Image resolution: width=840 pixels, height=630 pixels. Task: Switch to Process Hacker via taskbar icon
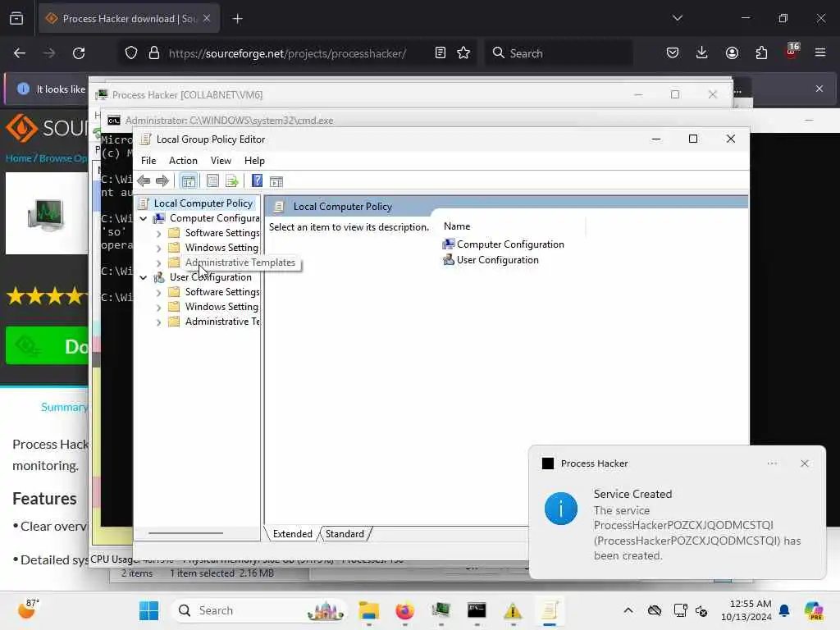click(x=441, y=610)
